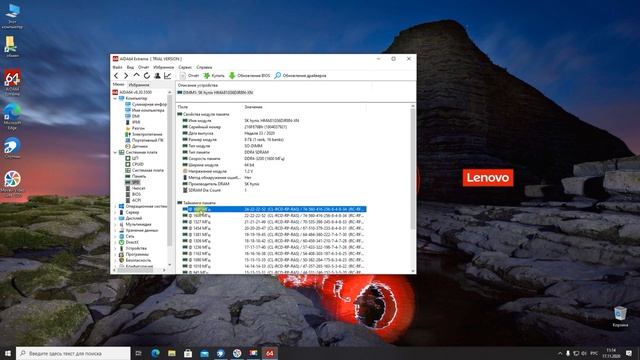Viewport: 640px width, 360px height.
Task: Move up one level with the up arrow
Action: [x=136, y=76]
